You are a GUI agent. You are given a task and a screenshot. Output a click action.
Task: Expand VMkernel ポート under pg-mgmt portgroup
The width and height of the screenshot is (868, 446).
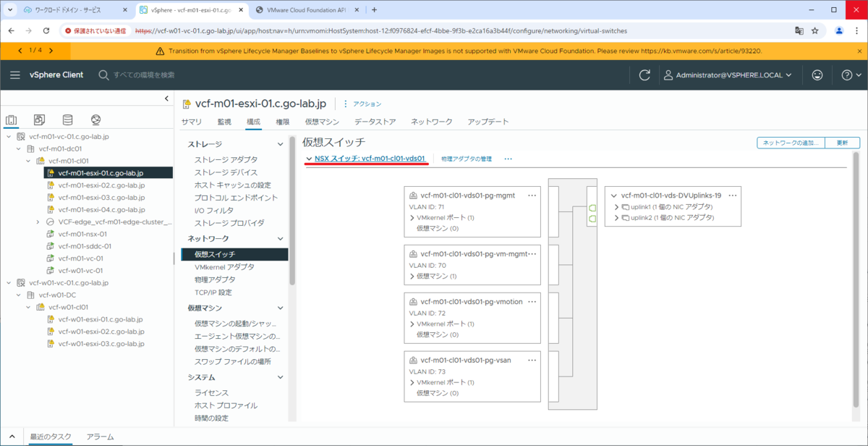413,218
